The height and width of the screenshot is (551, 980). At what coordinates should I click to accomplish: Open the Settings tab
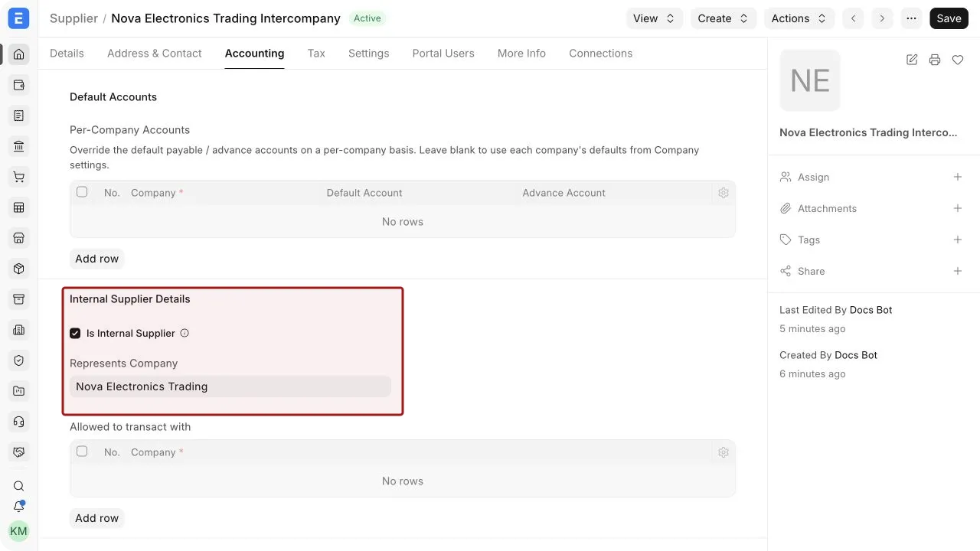coord(369,54)
